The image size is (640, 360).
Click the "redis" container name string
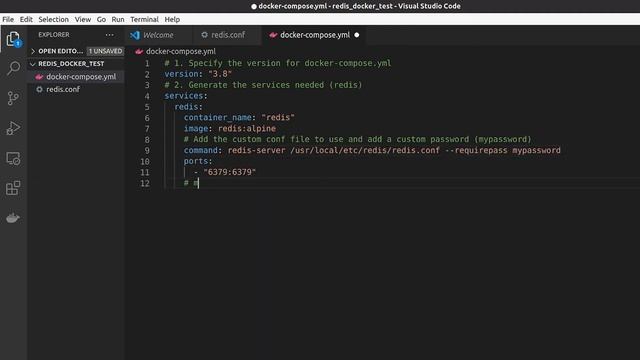tap(278, 118)
